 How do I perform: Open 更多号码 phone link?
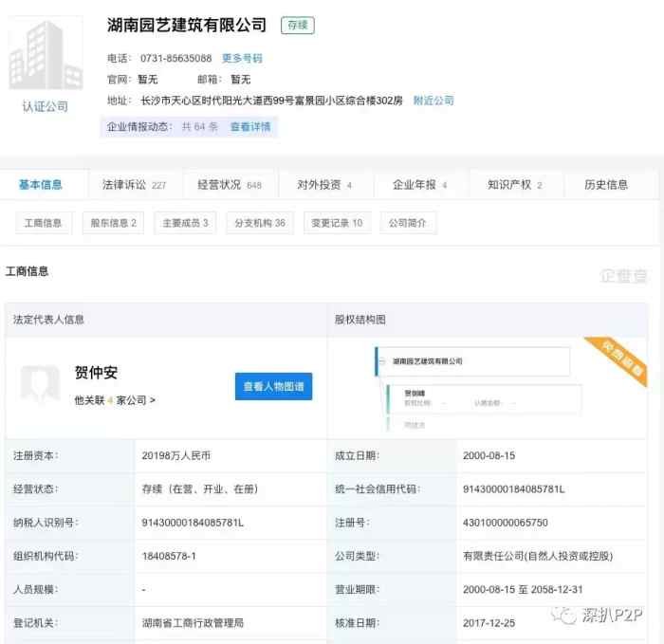coord(242,59)
